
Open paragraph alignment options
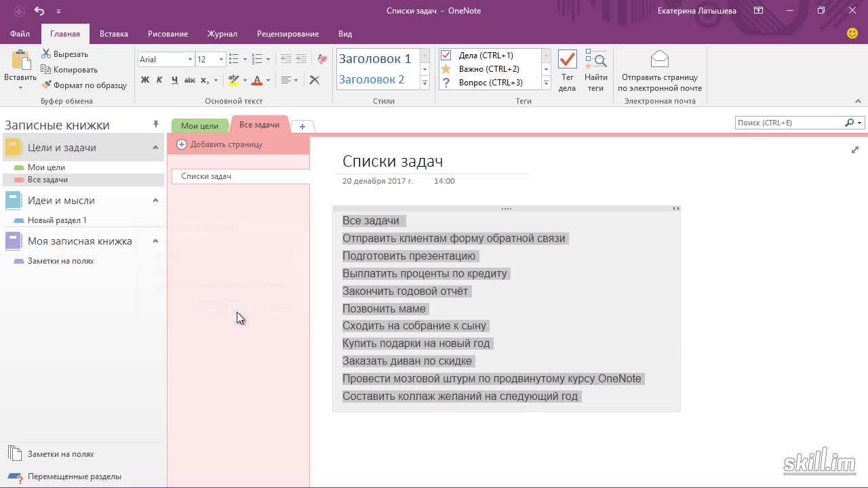[290, 80]
